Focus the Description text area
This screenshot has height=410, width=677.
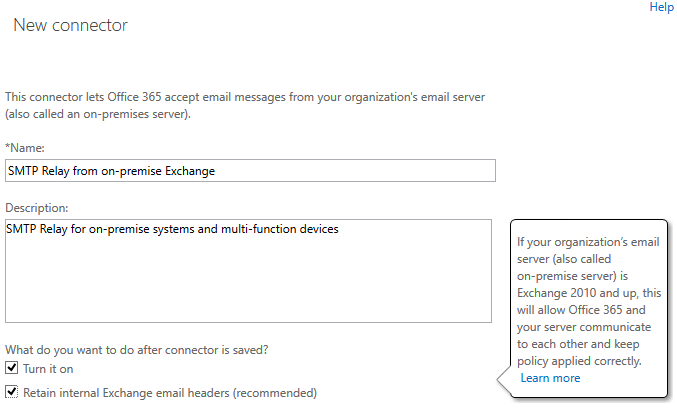click(x=248, y=270)
